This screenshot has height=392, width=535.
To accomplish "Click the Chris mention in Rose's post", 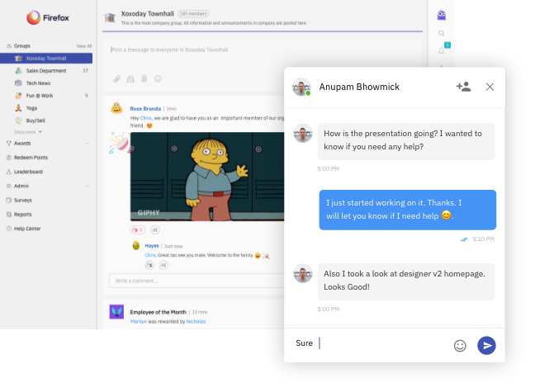I will (x=145, y=118).
